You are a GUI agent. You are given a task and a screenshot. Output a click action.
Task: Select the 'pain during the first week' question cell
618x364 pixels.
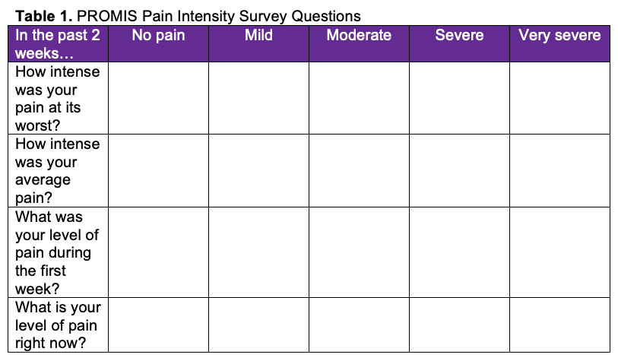[x=58, y=252]
